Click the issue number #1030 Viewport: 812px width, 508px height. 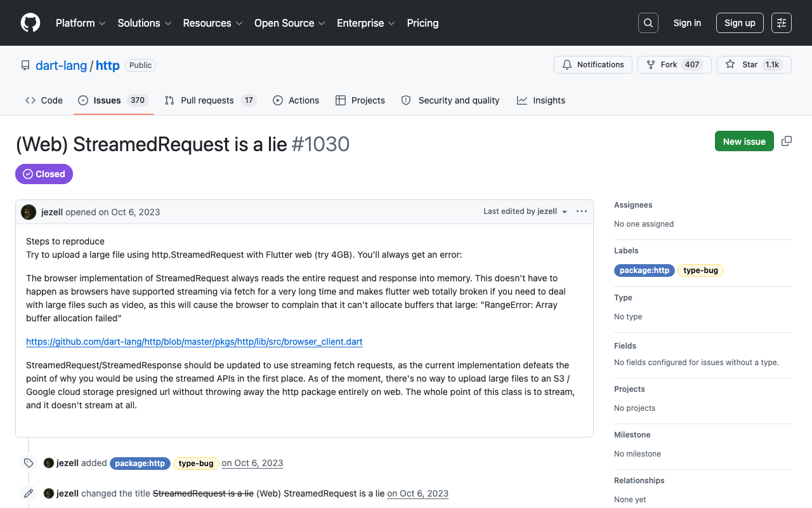320,144
